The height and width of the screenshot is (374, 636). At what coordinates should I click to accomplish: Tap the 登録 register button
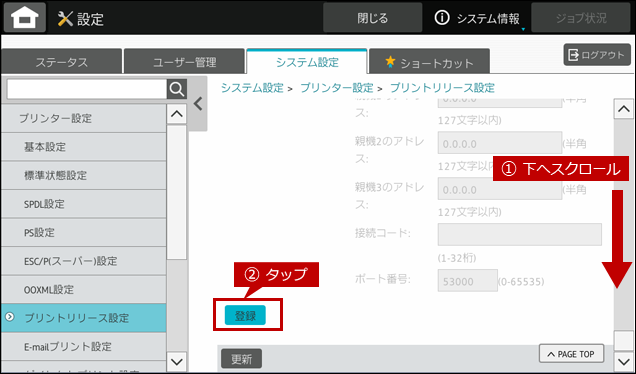coord(245,316)
